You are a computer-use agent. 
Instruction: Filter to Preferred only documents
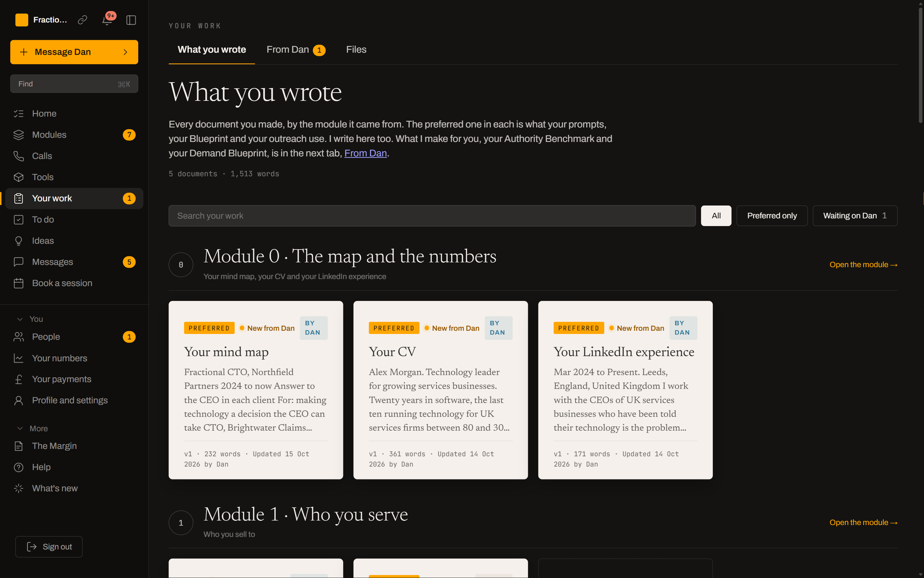(x=772, y=215)
